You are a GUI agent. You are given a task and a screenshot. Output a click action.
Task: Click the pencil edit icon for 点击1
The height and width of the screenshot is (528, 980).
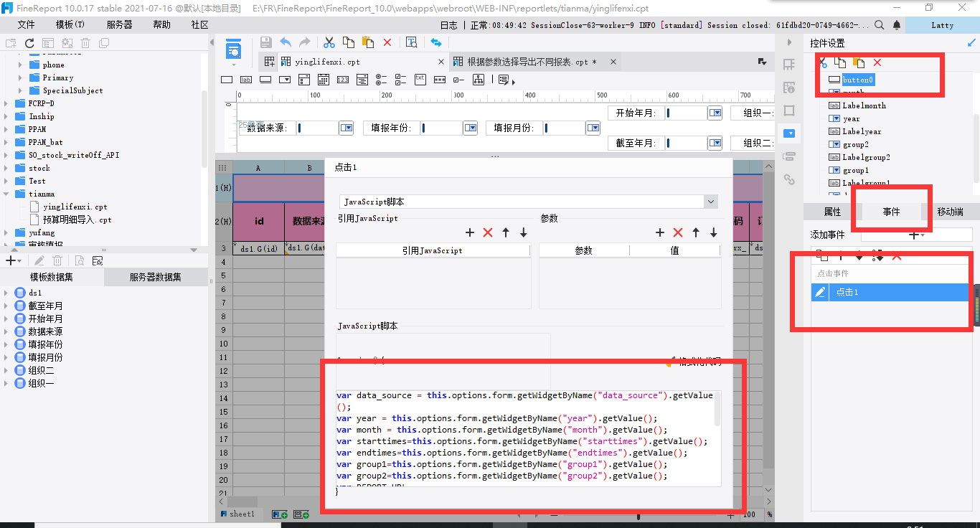[820, 292]
